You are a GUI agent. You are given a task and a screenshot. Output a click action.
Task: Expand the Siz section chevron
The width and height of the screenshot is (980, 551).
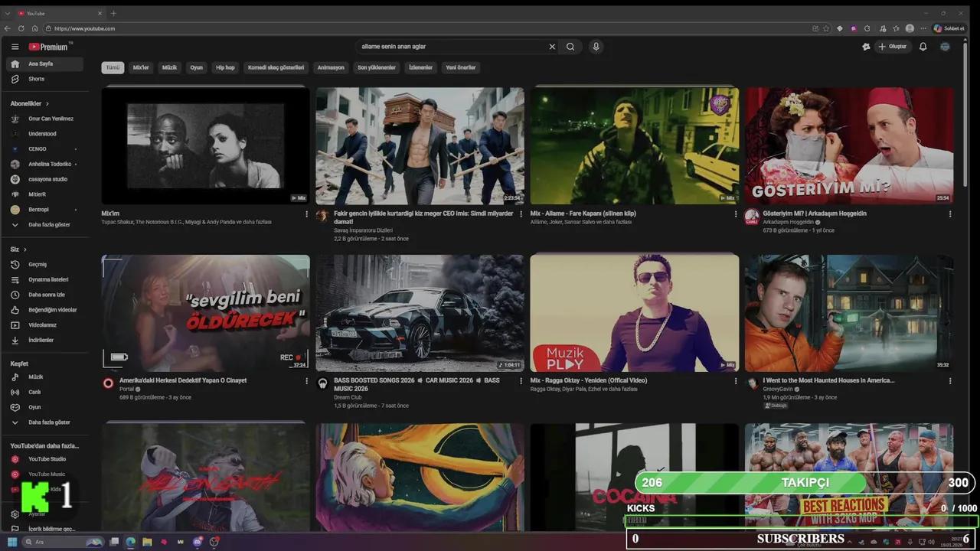(x=25, y=249)
